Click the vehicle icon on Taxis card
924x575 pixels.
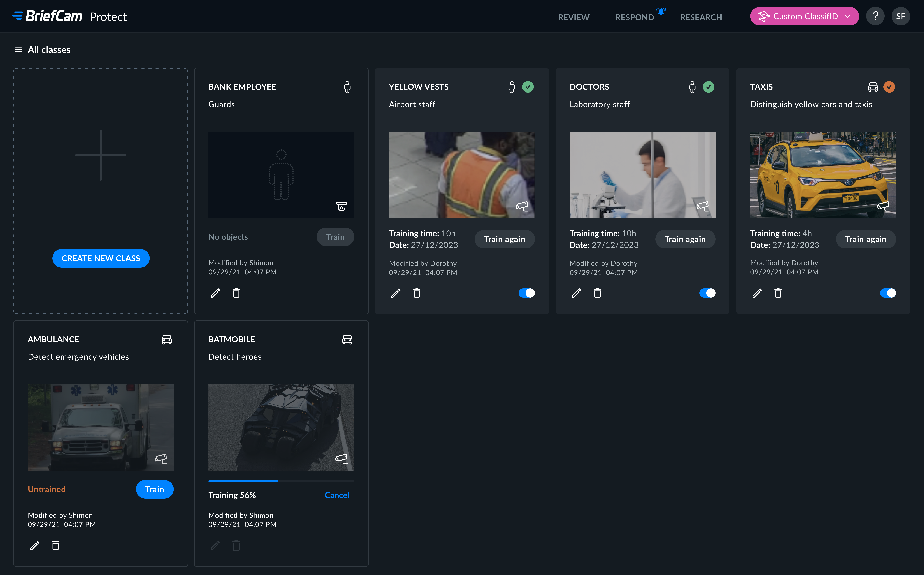873,87
